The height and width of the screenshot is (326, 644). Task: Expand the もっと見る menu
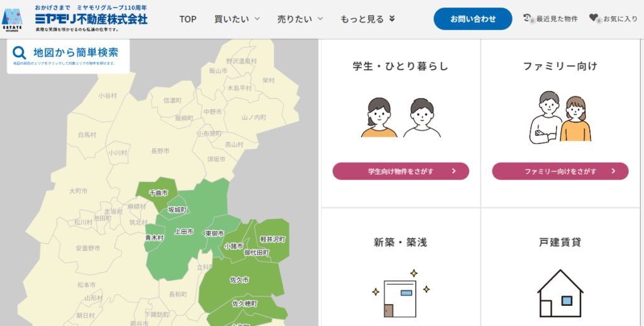coord(368,19)
